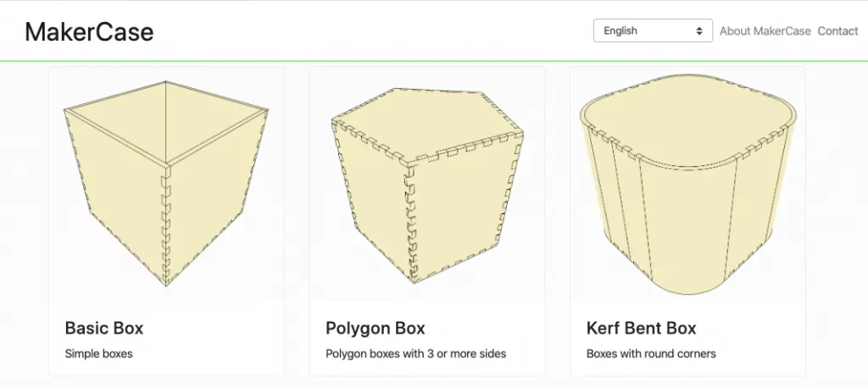This screenshot has height=387, width=868.
Task: Click 'Boxes with round corners' description
Action: [x=651, y=353]
